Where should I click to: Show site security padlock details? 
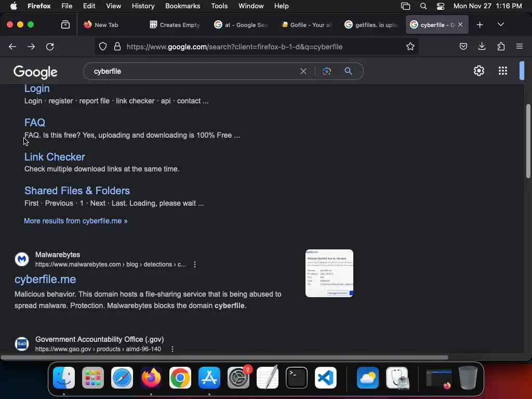[x=117, y=46]
